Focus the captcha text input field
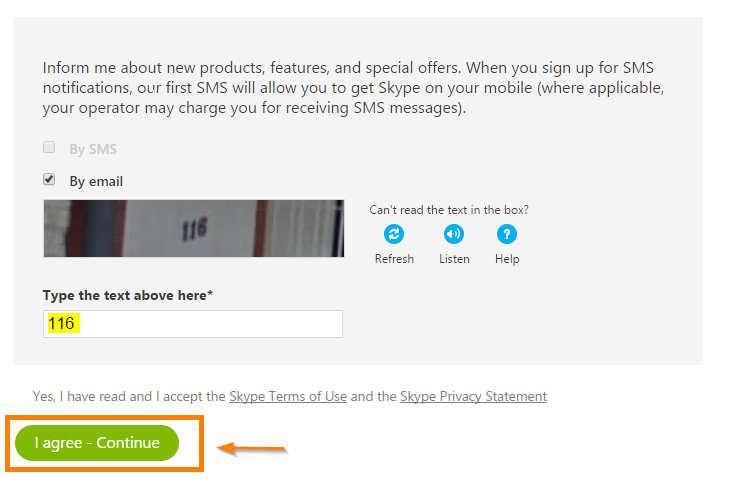This screenshot has width=740, height=493. pos(193,324)
